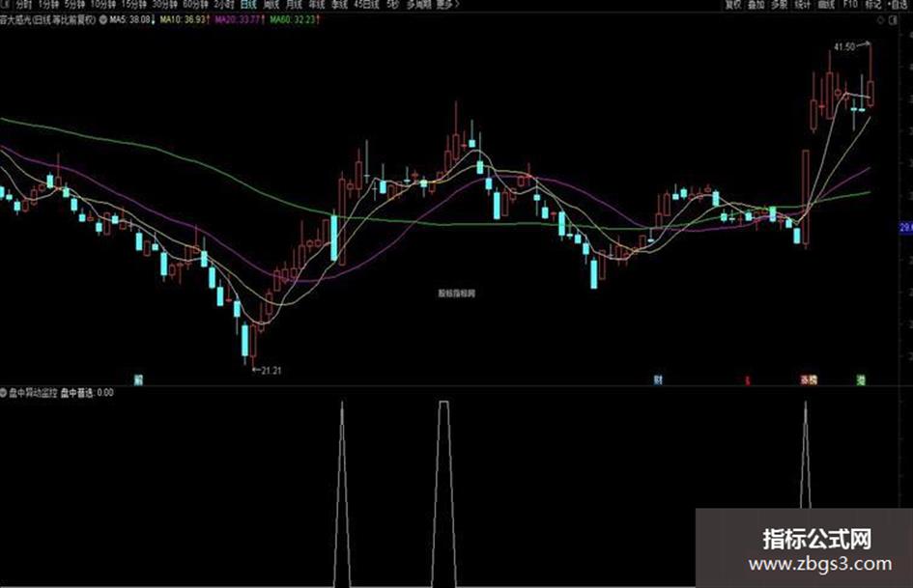Switch to the 季线 quarterly tab
The height and width of the screenshot is (588, 913).
pos(339,4)
